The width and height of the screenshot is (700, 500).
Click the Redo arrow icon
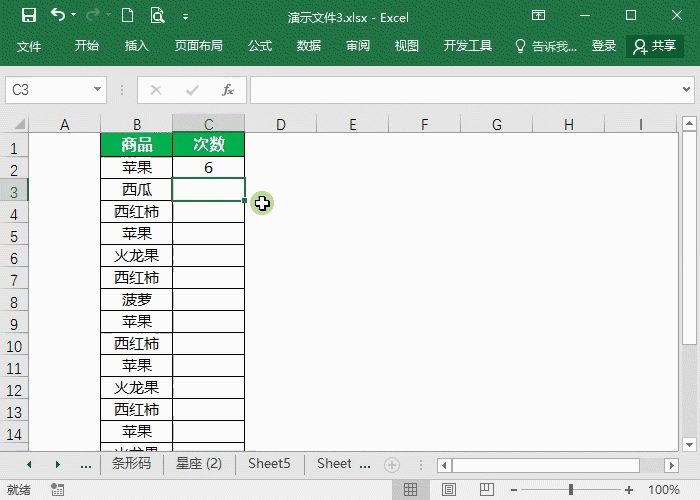point(93,16)
